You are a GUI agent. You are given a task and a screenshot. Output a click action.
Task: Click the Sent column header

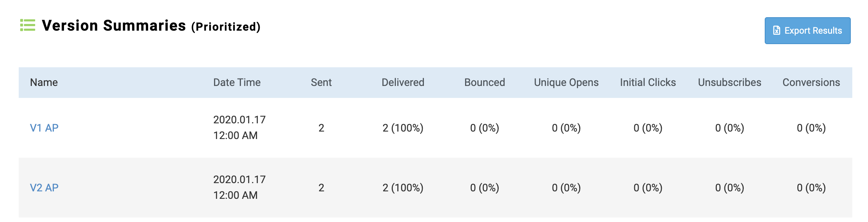pos(321,83)
